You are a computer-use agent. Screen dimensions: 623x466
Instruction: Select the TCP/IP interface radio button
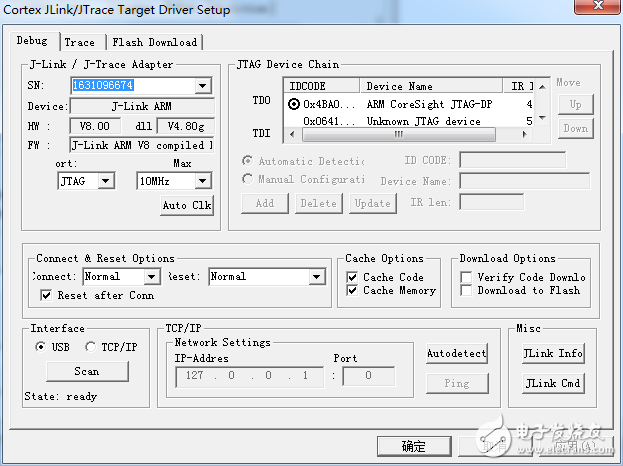click(x=90, y=347)
